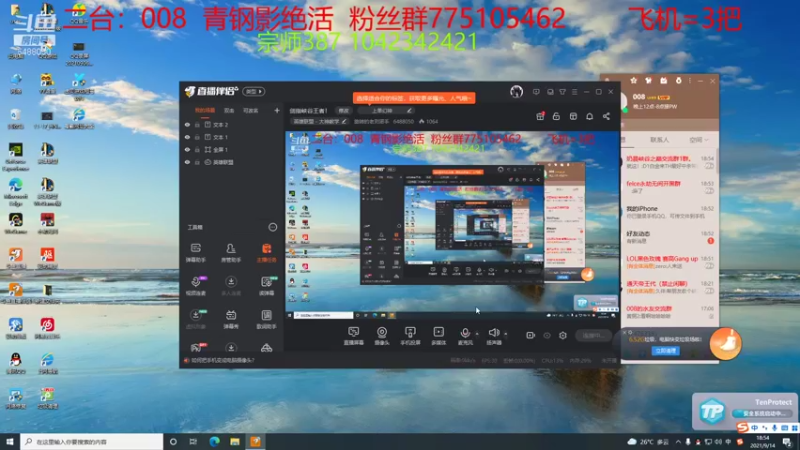
Task: Open the LOL黑色玫瑰 group chat in QQ
Action: [668, 262]
